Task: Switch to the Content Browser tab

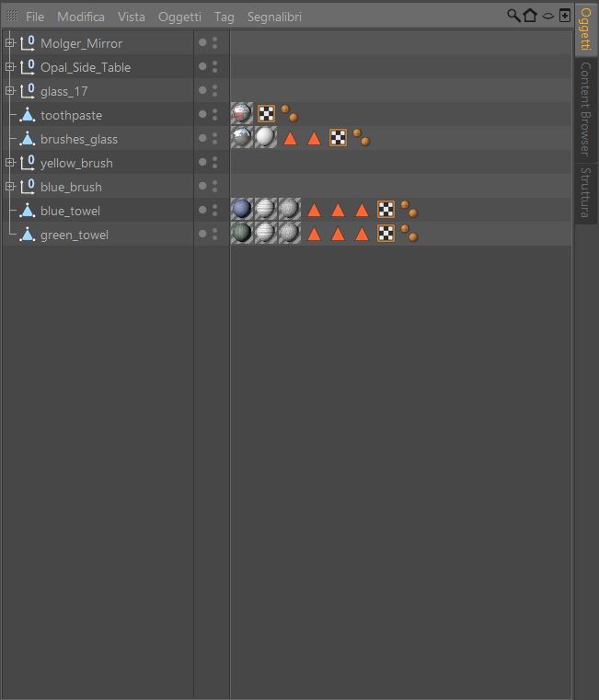Action: pyautogui.click(x=584, y=109)
